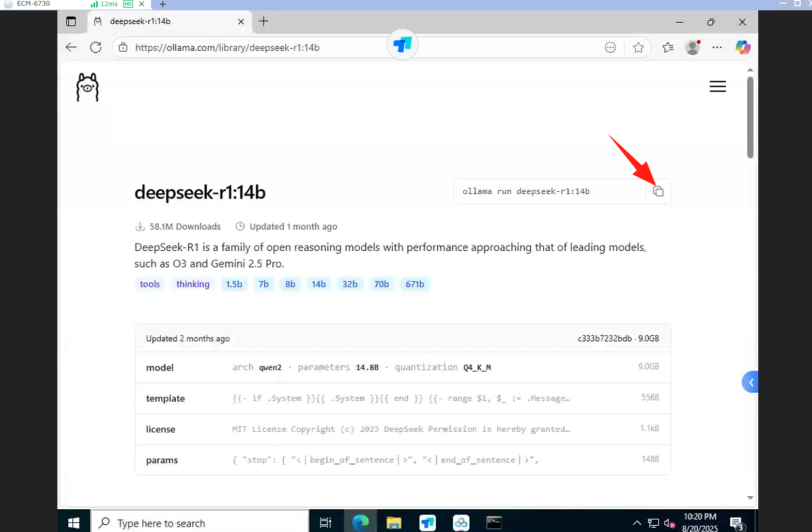Choose the 70b model size tag
Viewport: 812px width, 532px height.
point(381,284)
